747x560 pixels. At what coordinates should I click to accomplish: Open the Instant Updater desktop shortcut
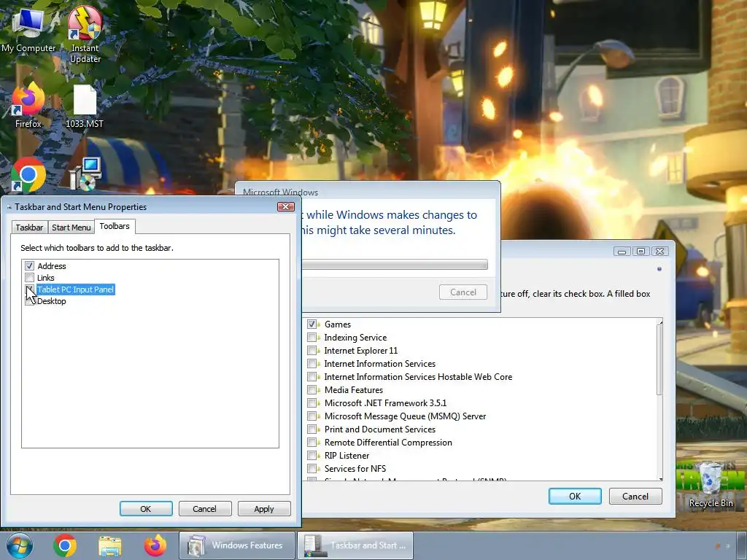pos(85,34)
